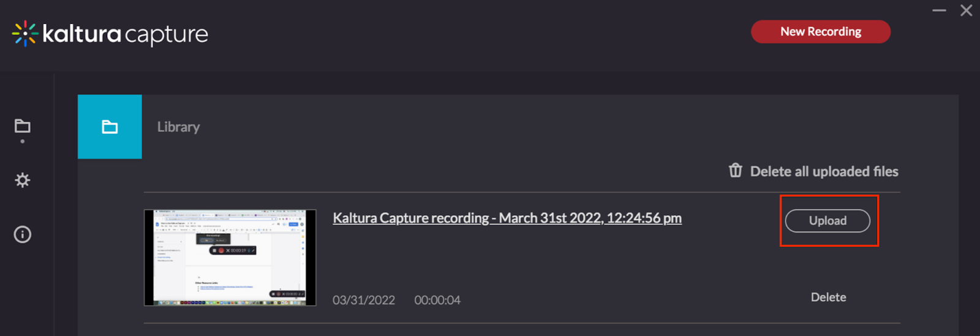Click the dot indicator under sidebar folder icon

[23, 142]
